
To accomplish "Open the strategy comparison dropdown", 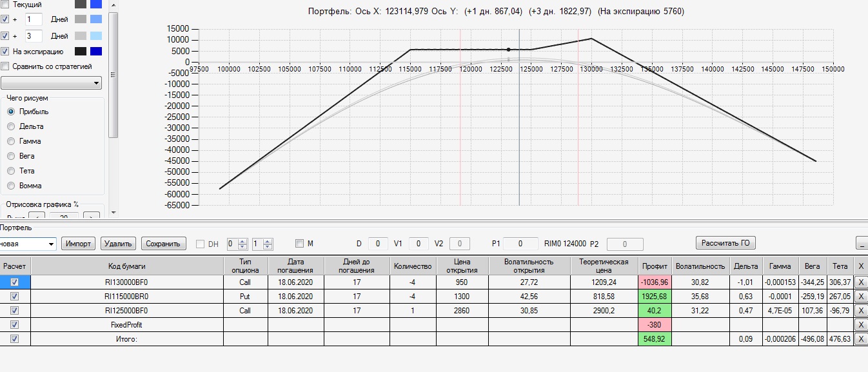I will (51, 83).
